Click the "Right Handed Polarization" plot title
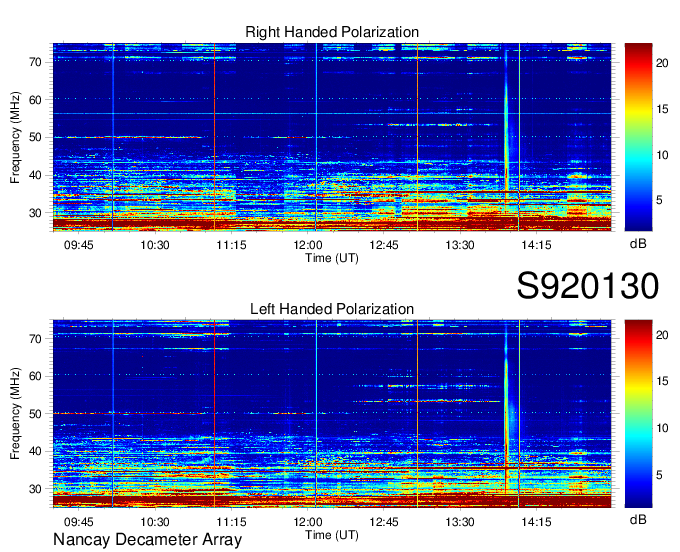680x552 pixels. pyautogui.click(x=332, y=32)
